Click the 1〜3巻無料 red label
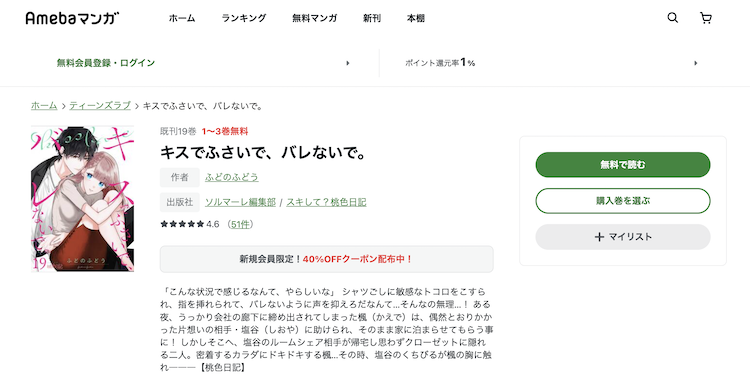Viewport: 750px width, 376px height. (225, 131)
